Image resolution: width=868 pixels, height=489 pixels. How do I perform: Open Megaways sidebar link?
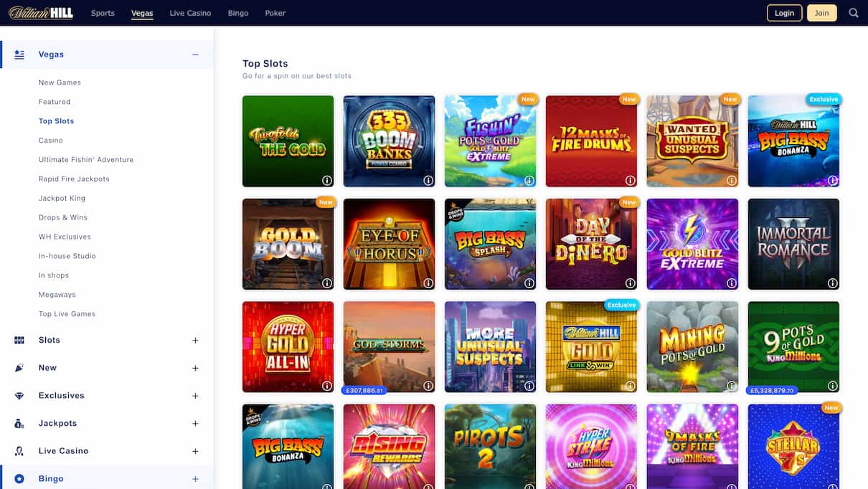click(x=57, y=295)
